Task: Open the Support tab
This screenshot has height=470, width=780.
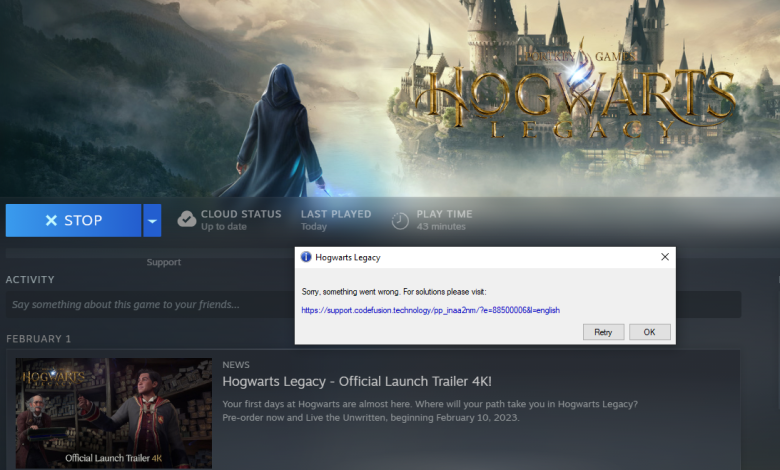Action: [164, 262]
